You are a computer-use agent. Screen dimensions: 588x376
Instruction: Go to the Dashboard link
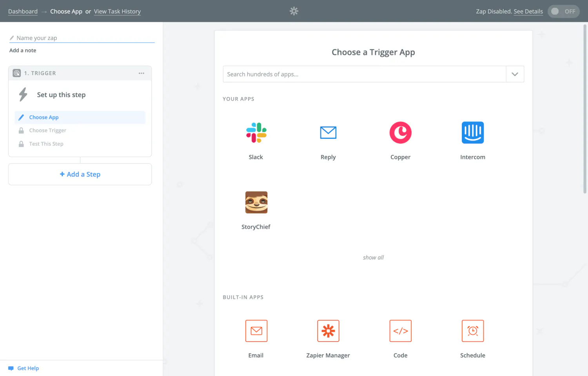click(23, 11)
